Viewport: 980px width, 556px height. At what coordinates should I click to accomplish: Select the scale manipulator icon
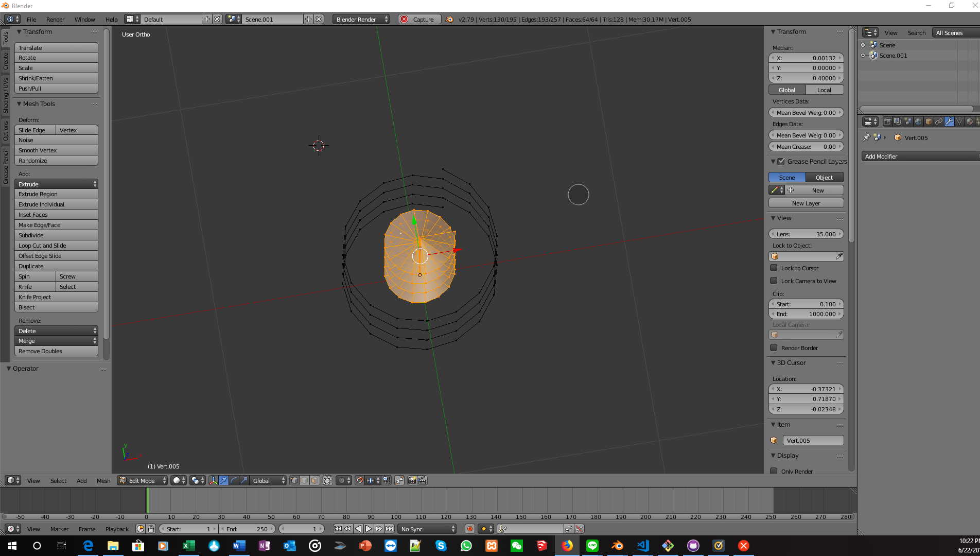[x=244, y=480]
